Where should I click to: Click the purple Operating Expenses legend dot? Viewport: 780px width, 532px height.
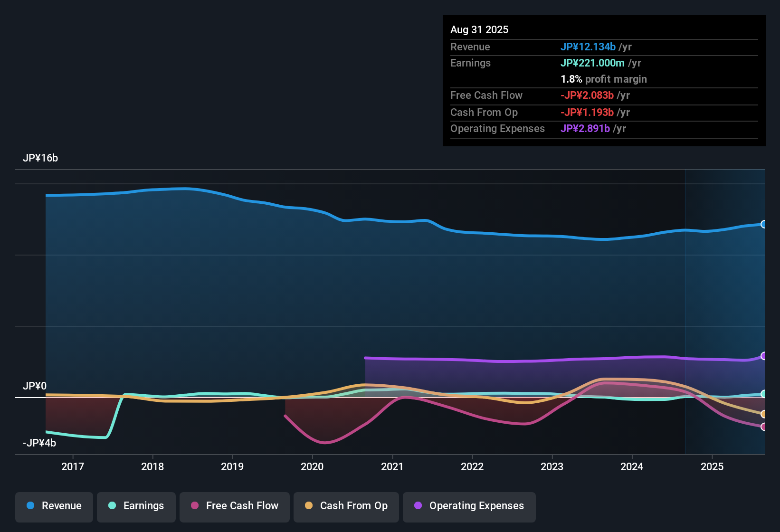pyautogui.click(x=418, y=506)
